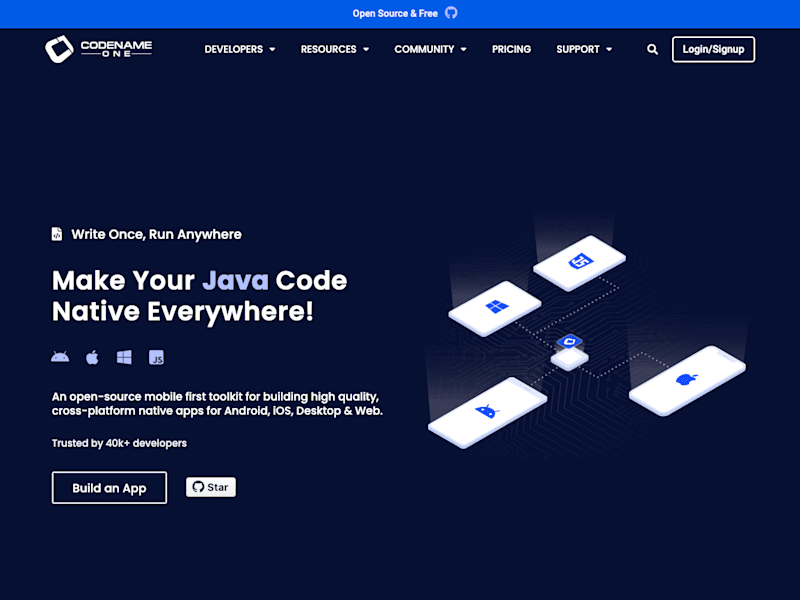Click the central Codename One hub cube

[x=569, y=352]
